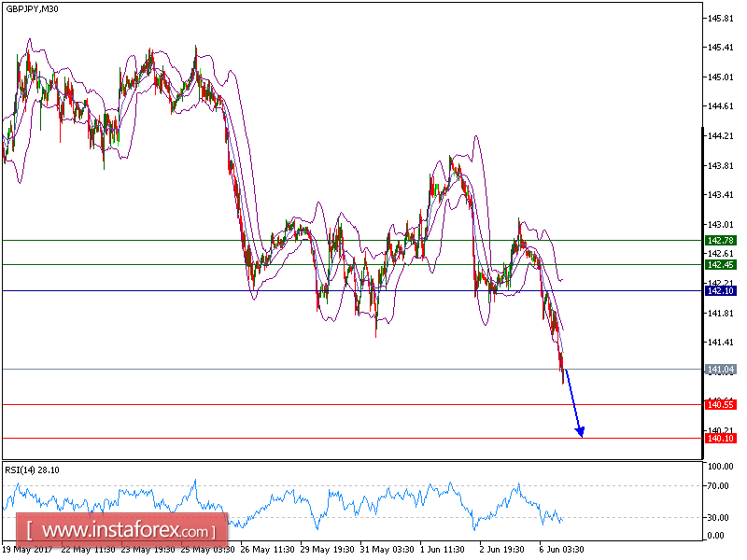The height and width of the screenshot is (560, 747).
Task: Click the RSI(14) 28.10 indicator label
Action: (34, 469)
